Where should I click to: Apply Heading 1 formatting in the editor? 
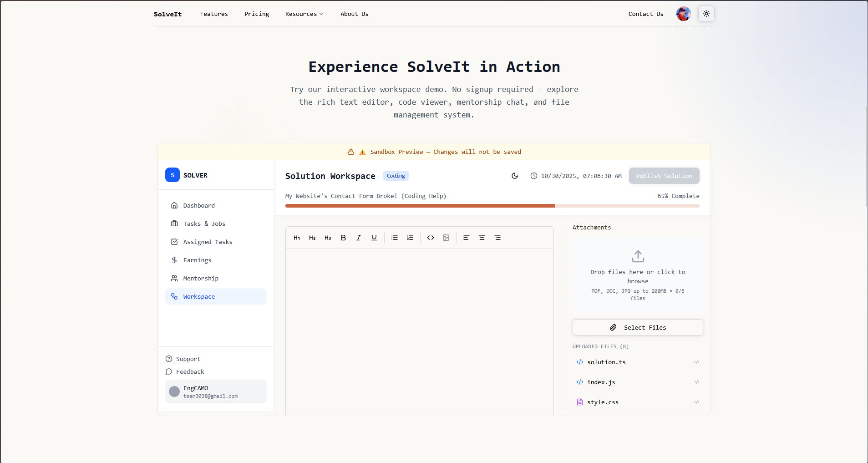click(x=296, y=238)
